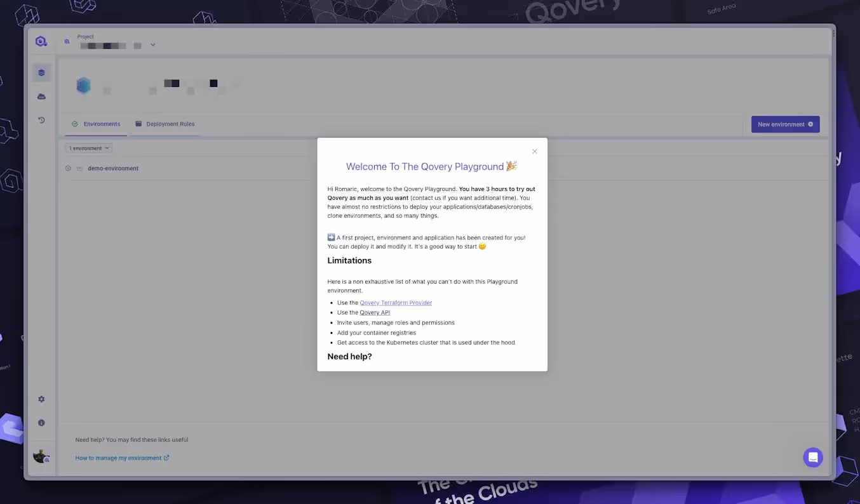Switch to the Environments tab
Viewport: 860px width, 504px height.
(96, 124)
